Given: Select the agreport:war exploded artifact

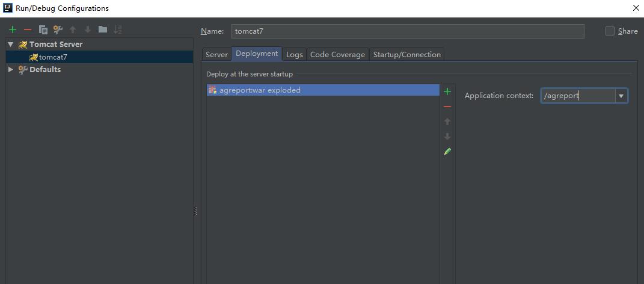Looking at the screenshot, I should click(260, 90).
